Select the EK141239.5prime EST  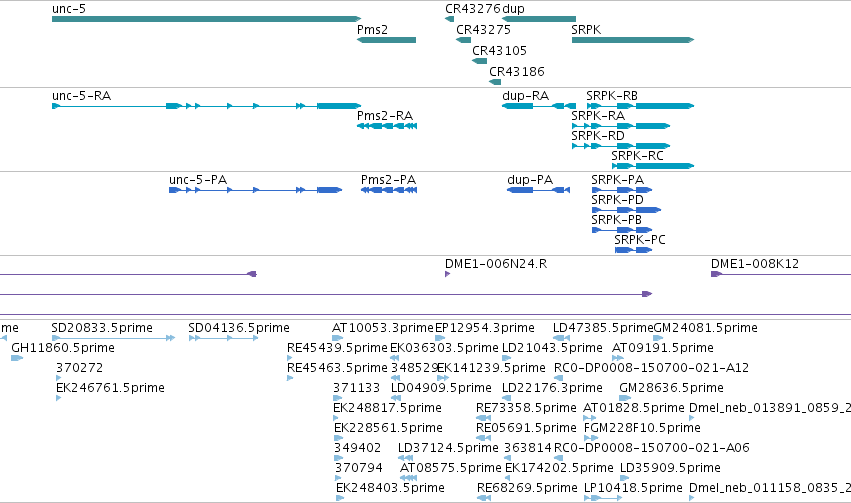coord(442,378)
